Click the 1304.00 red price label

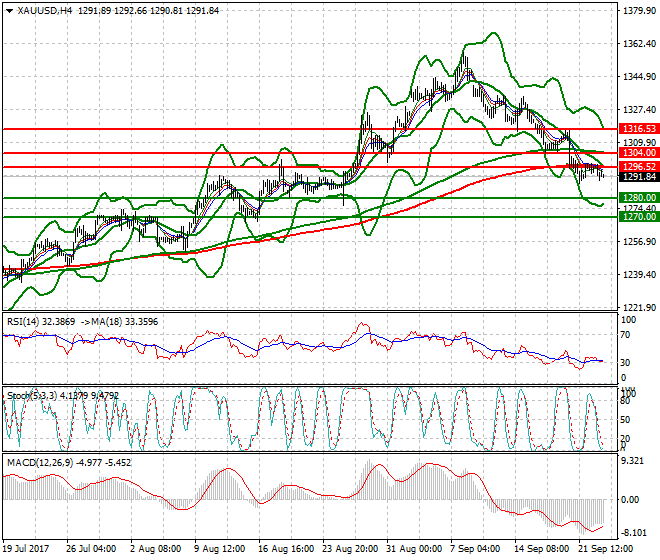639,153
